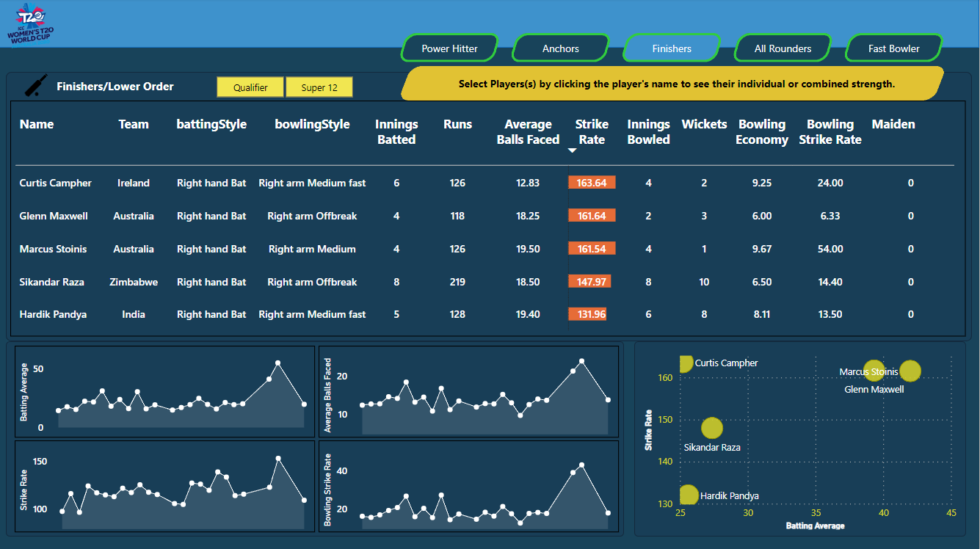Toggle the Qualifier filter button
Screen dimensions: 980x549
250,87
